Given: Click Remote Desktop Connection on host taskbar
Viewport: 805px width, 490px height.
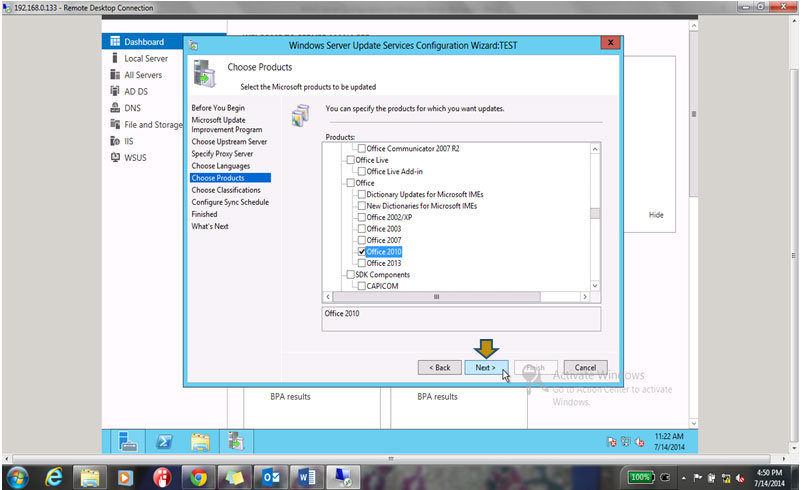Looking at the screenshot, I should (x=343, y=478).
